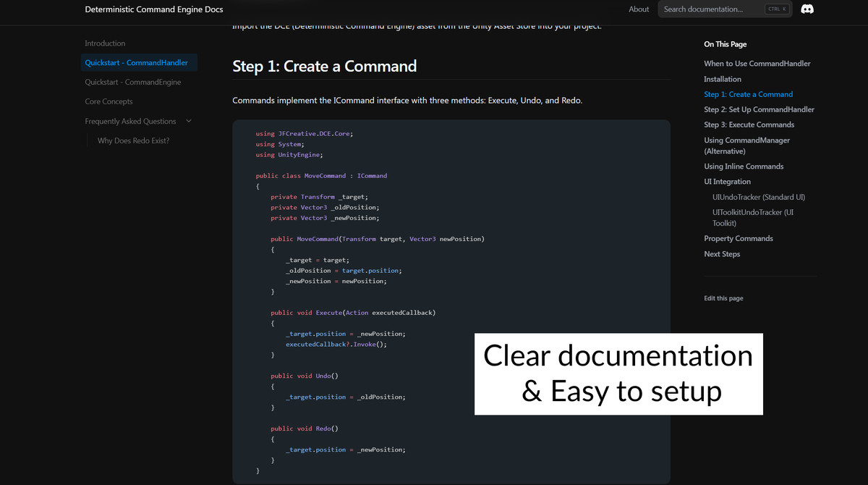Click the 'public class MoveCommand : ICommand' line
This screenshot has width=868, height=485.
[321, 176]
